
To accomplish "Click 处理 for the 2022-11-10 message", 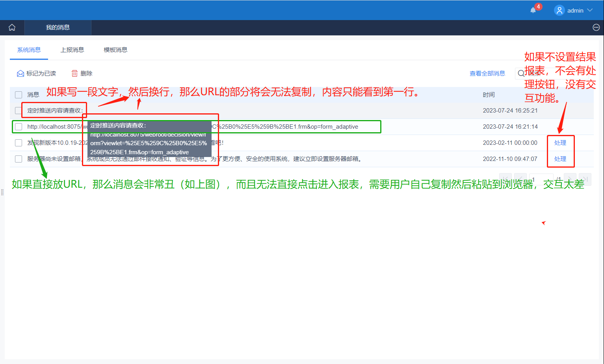I will click(560, 159).
